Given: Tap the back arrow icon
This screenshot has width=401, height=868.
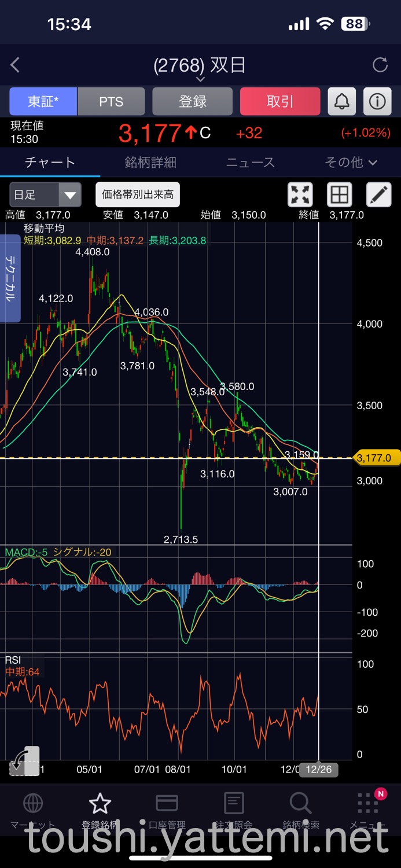Looking at the screenshot, I should click(16, 65).
